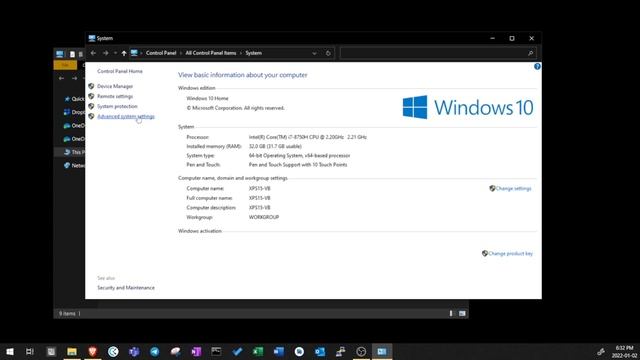Open Microsoft To Do from the taskbar
Image resolution: width=640 pixels, height=360 pixels.
click(237, 351)
